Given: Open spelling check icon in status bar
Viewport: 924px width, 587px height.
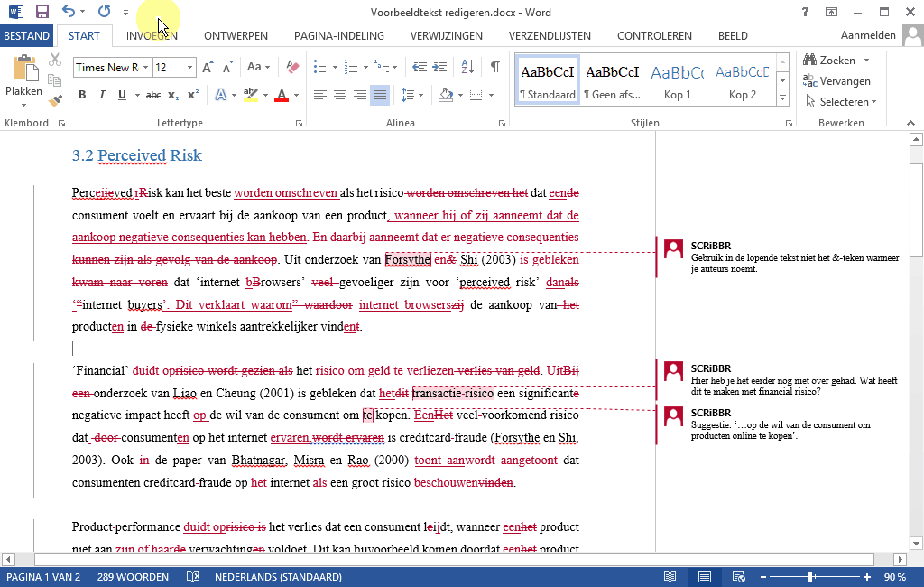Looking at the screenshot, I should point(193,576).
